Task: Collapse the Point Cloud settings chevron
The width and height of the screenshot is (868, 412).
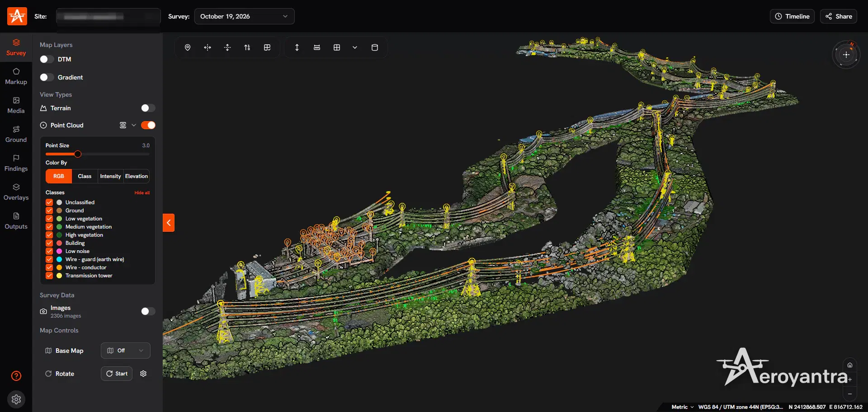Action: (134, 125)
